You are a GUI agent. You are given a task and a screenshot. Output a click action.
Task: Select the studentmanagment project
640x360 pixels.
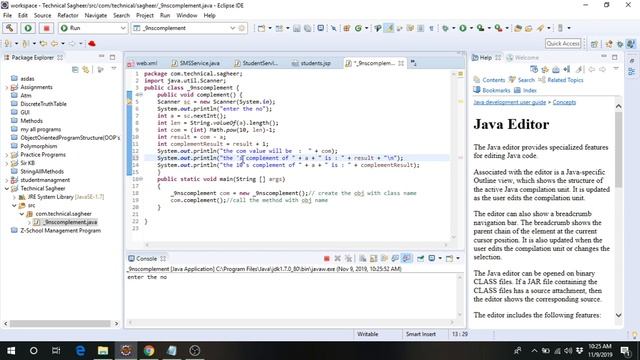[x=45, y=180]
